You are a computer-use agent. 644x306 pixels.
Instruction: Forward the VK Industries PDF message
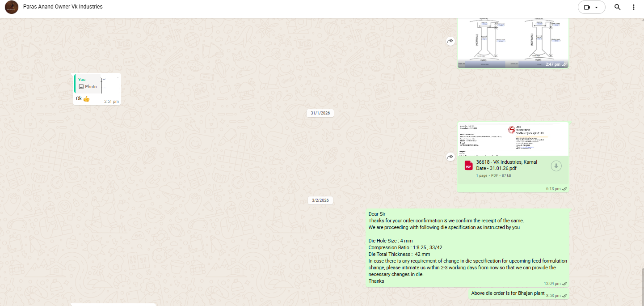450,157
